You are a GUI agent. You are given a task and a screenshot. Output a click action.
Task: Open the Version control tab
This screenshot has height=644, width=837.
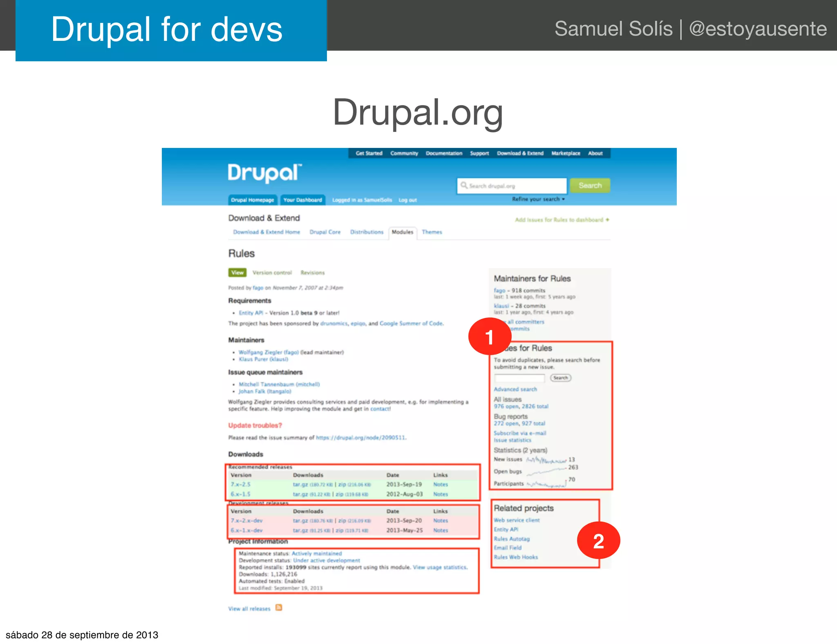pos(272,273)
